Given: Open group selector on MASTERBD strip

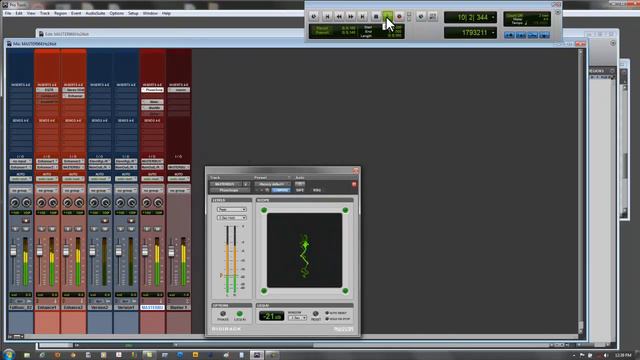Looking at the screenshot, I should (x=152, y=191).
